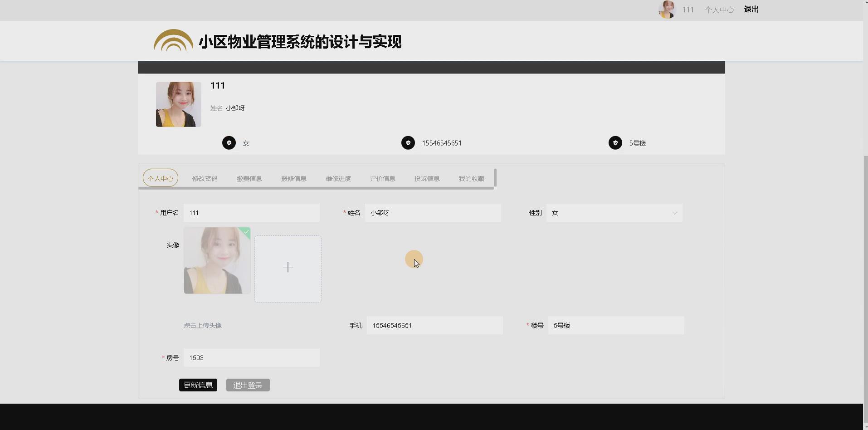The width and height of the screenshot is (868, 430).
Task: Click the plus icon to upload a new avatar
Action: click(x=288, y=268)
